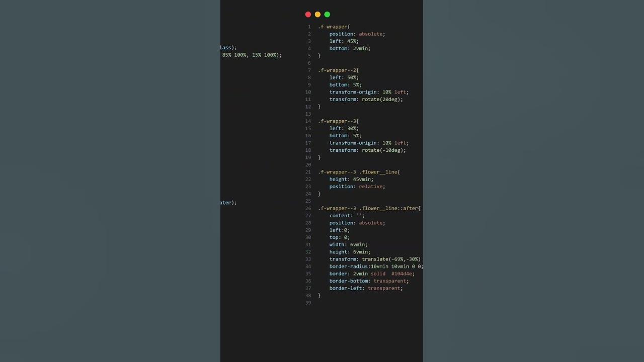Viewport: 644px width, 362px height.
Task: Click 'transform: translate(-69%,-30%)' line
Action: [375, 259]
